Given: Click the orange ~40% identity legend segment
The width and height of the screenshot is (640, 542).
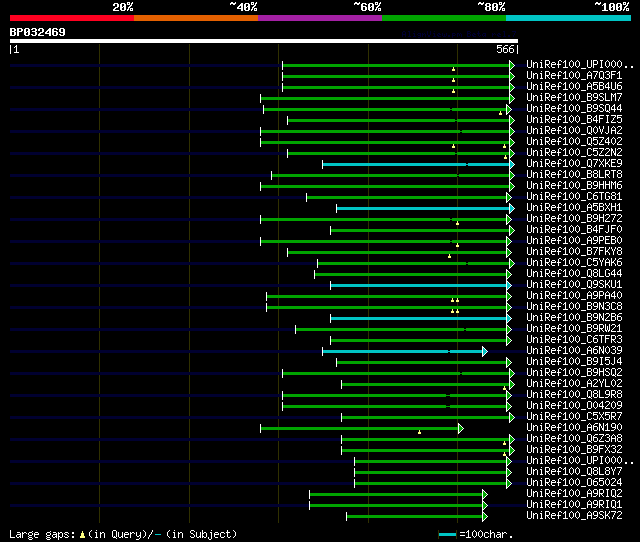Looking at the screenshot, I should pyautogui.click(x=196, y=18).
